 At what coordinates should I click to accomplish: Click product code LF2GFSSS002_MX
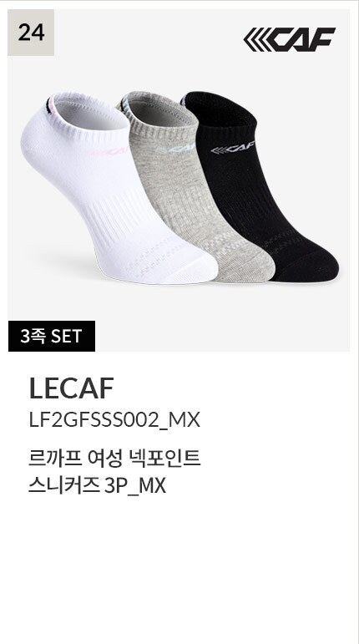tap(114, 420)
